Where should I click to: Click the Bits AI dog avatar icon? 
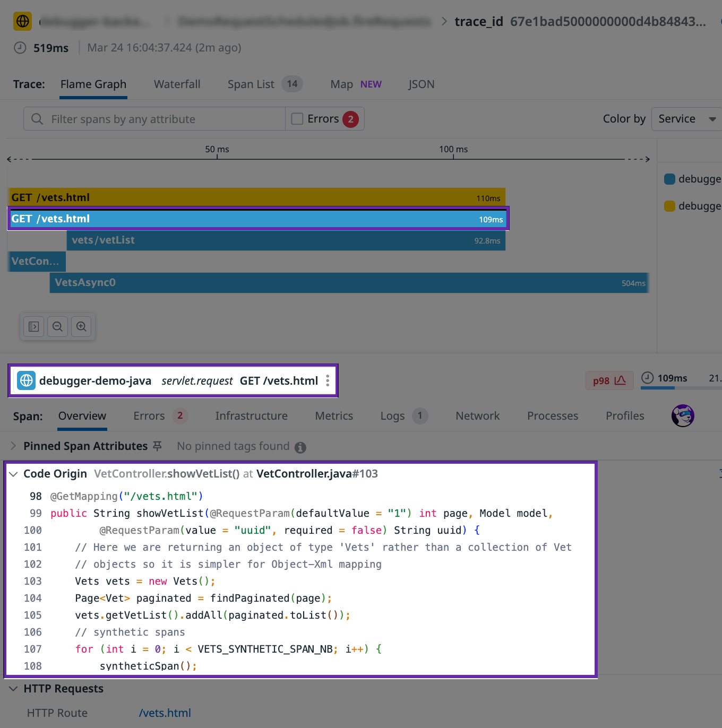683,415
